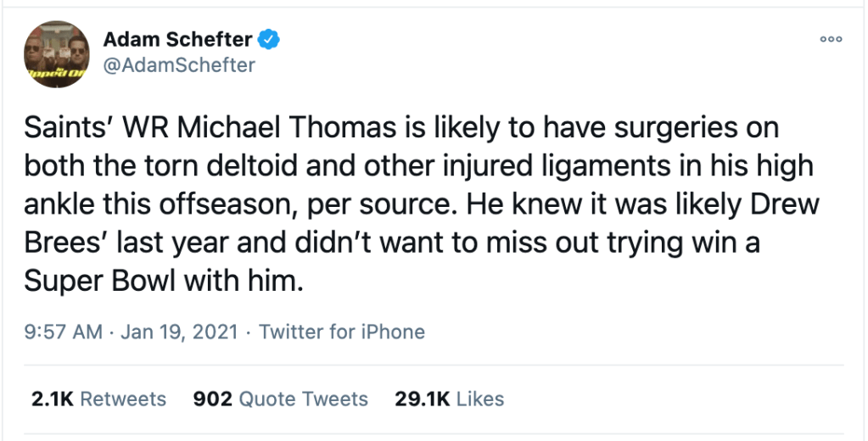View the 902 Quote Tweets
Screen dimensions: 868x441
click(281, 399)
